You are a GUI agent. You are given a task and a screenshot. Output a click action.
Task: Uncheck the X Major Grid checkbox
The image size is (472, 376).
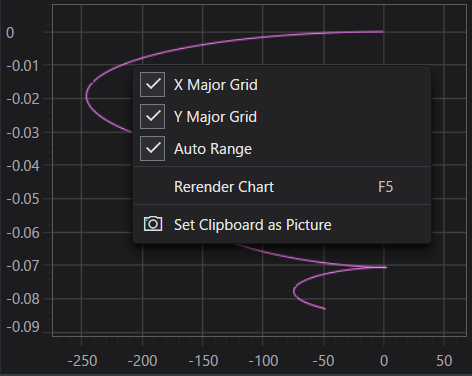tap(152, 84)
